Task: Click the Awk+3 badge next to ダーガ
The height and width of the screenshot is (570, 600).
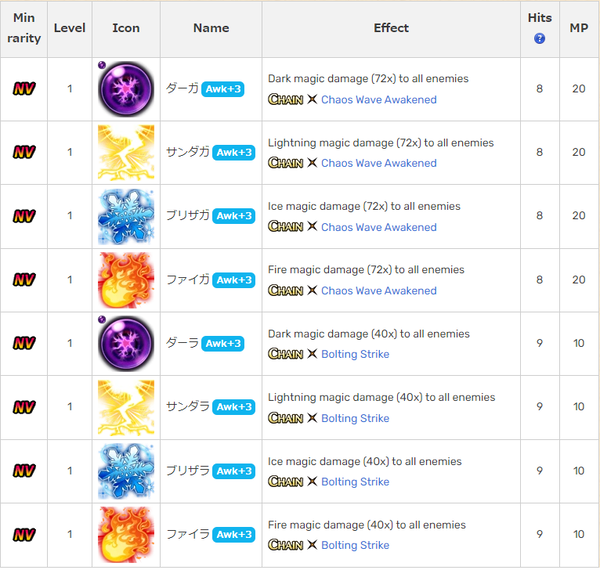Action: tap(223, 89)
